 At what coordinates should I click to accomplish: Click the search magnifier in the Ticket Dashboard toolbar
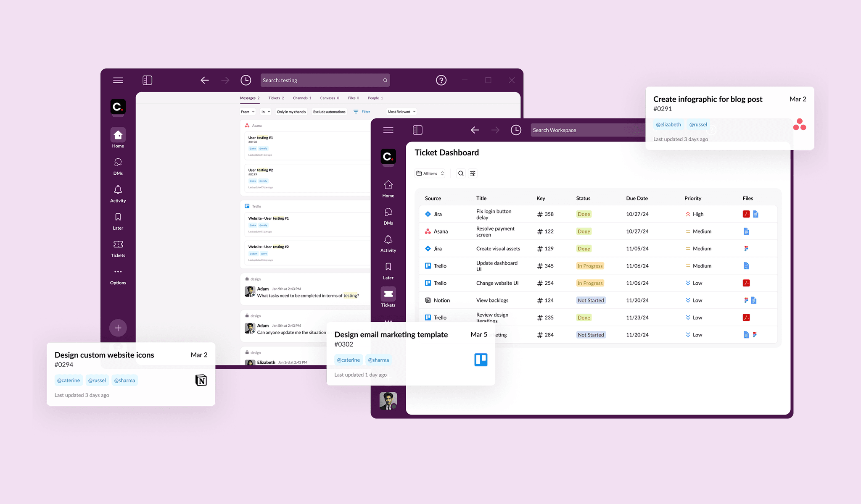click(461, 173)
